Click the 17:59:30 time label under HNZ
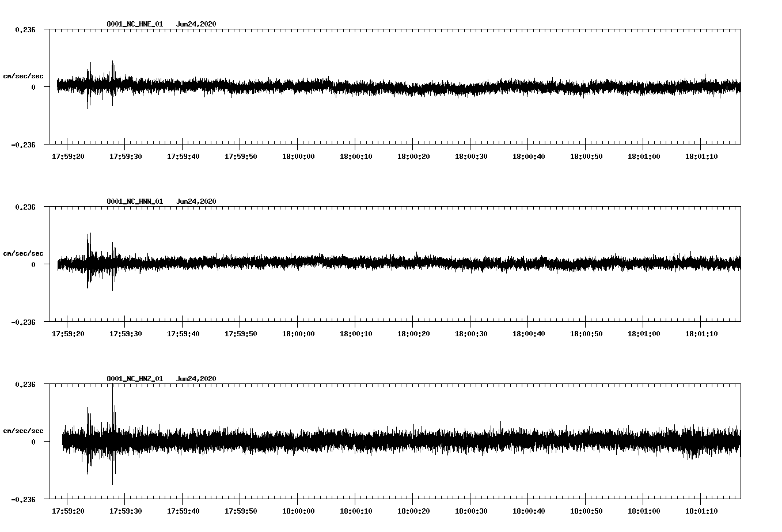Viewport: 782px width, 532px height. [x=126, y=511]
